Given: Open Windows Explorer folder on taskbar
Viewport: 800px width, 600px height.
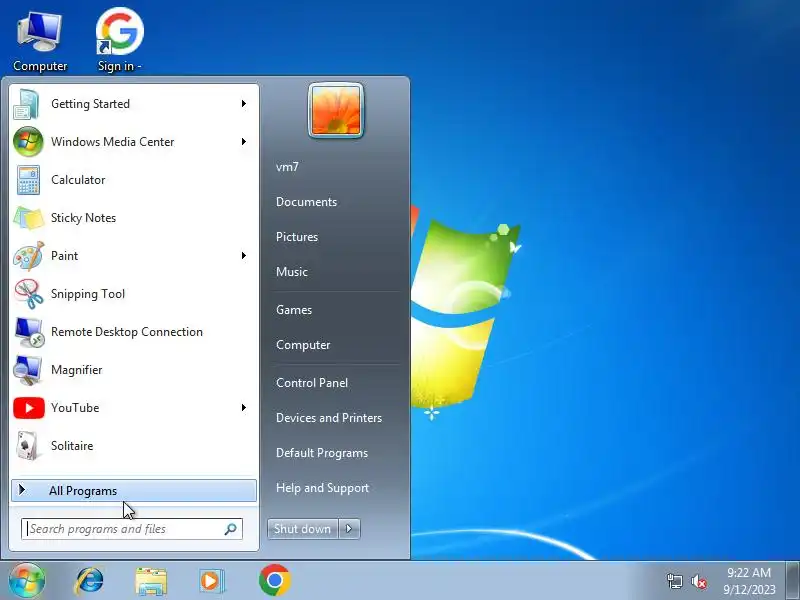Looking at the screenshot, I should 151,581.
